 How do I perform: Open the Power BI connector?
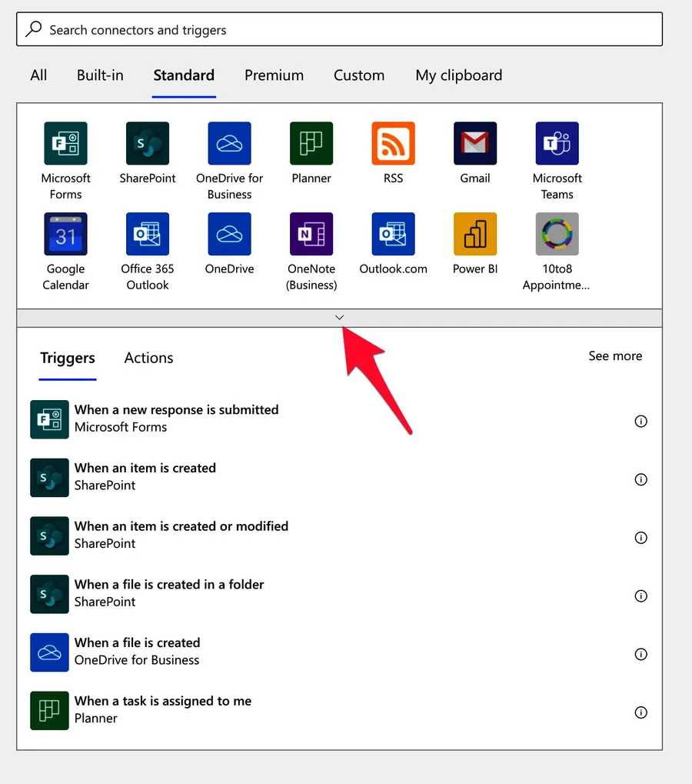(474, 234)
